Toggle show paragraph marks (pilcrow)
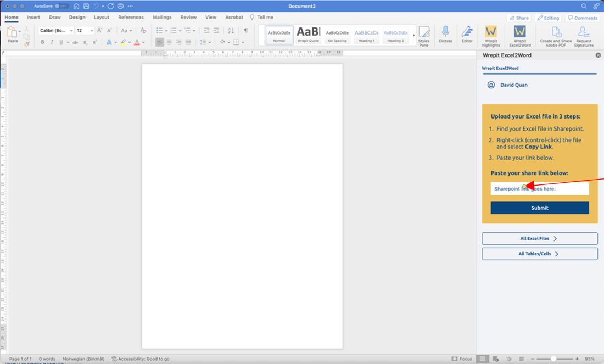Viewport: 604px width, 364px height. (x=246, y=30)
